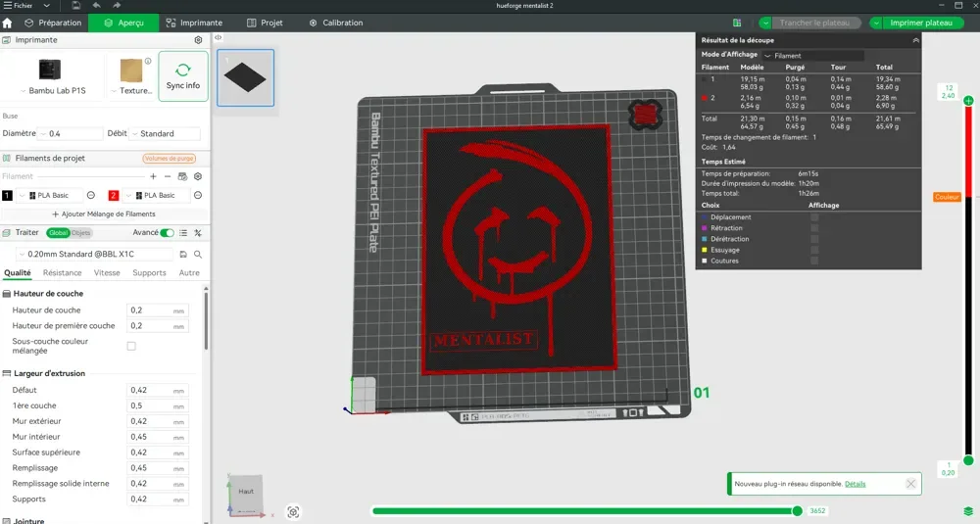Open the Bambu Lab P1S printer dropdown

24,91
